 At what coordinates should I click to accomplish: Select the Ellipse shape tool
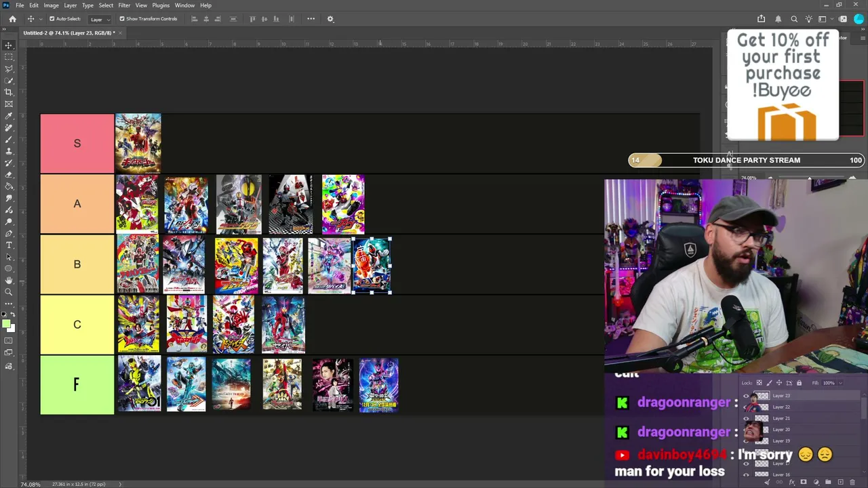(x=9, y=268)
